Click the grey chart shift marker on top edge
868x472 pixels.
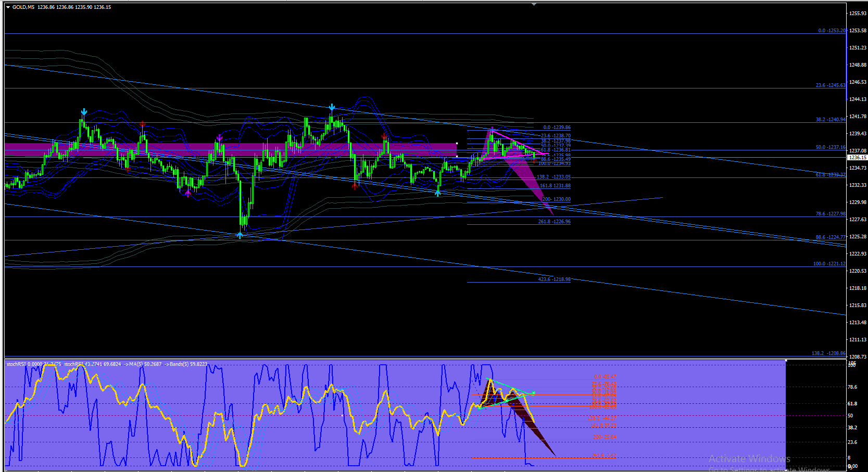(x=534, y=4)
